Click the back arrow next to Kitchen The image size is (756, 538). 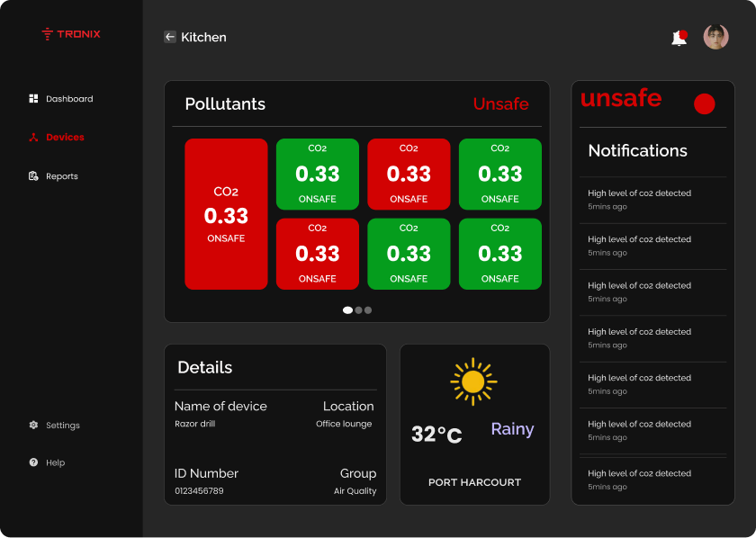(x=169, y=37)
